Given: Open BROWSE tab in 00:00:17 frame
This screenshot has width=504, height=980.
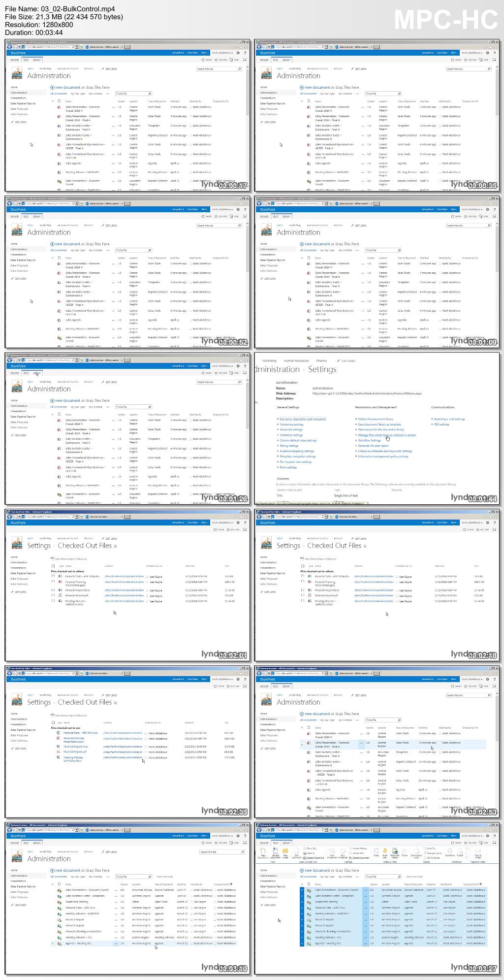Looking at the screenshot, I should tap(15, 60).
